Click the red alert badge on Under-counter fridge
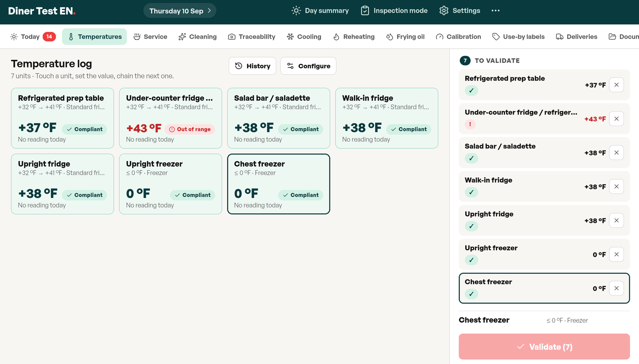The width and height of the screenshot is (639, 364). 470,124
